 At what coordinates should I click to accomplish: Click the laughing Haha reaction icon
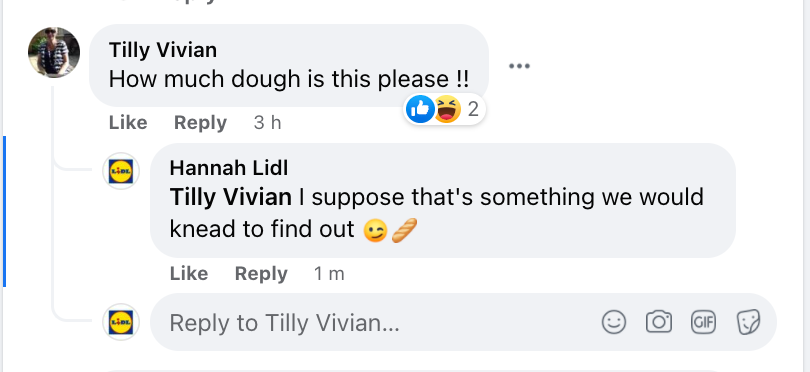pyautogui.click(x=447, y=109)
